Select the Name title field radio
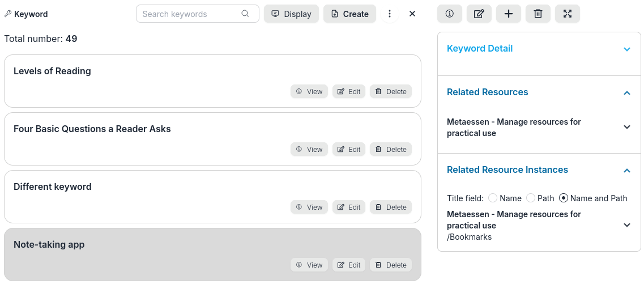 493,198
